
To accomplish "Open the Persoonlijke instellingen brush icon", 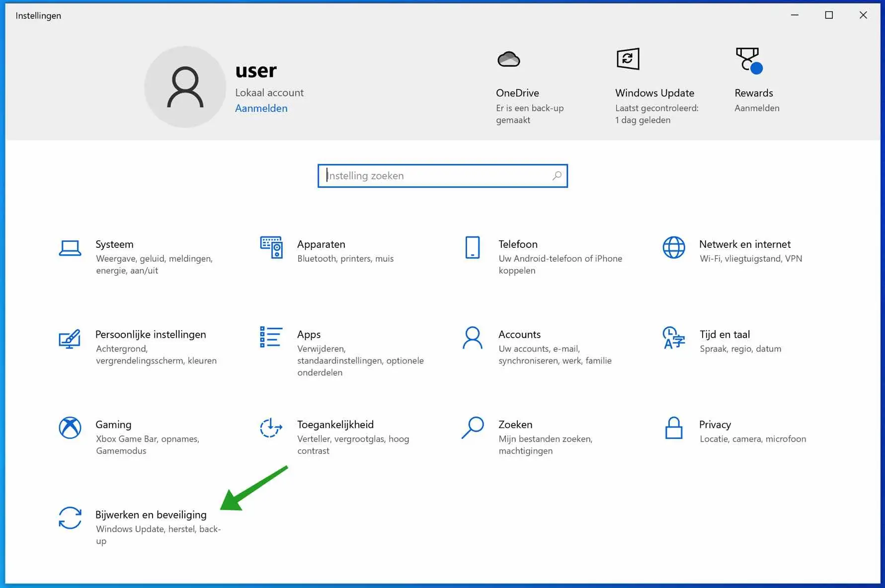I will 70,338.
